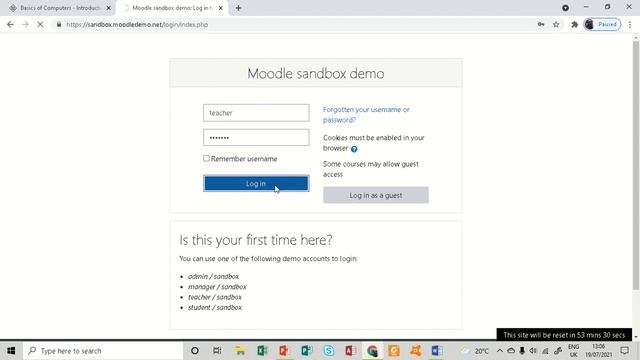Image resolution: width=640 pixels, height=360 pixels.
Task: Tick the Remember username checkbox
Action: coord(206,158)
